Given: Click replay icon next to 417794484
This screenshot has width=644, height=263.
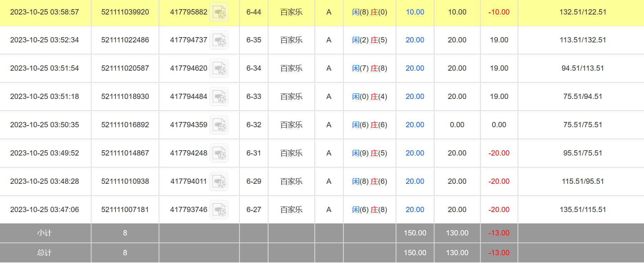Looking at the screenshot, I should (x=219, y=97).
